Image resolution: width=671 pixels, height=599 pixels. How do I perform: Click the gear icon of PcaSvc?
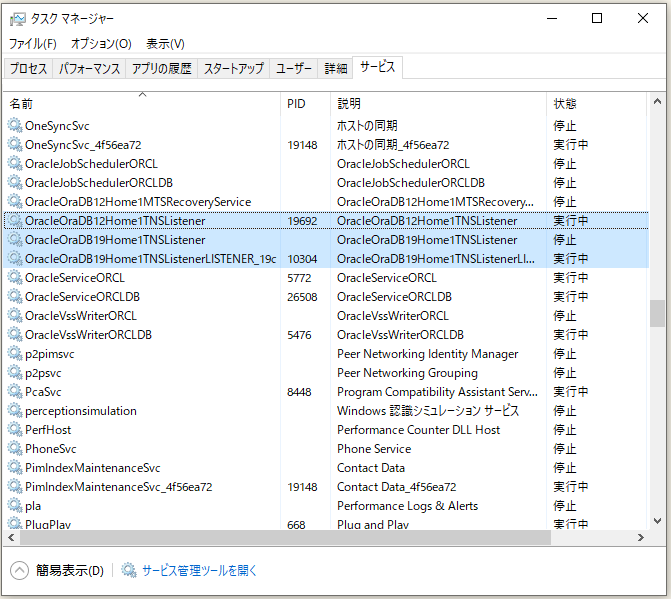click(15, 391)
